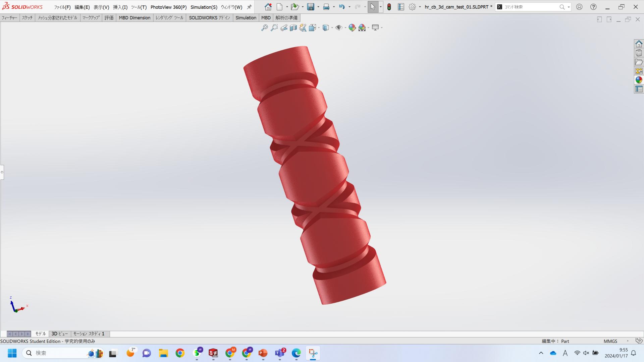Open Appearances task pane color ball
The width and height of the screenshot is (644, 362).
[x=639, y=80]
